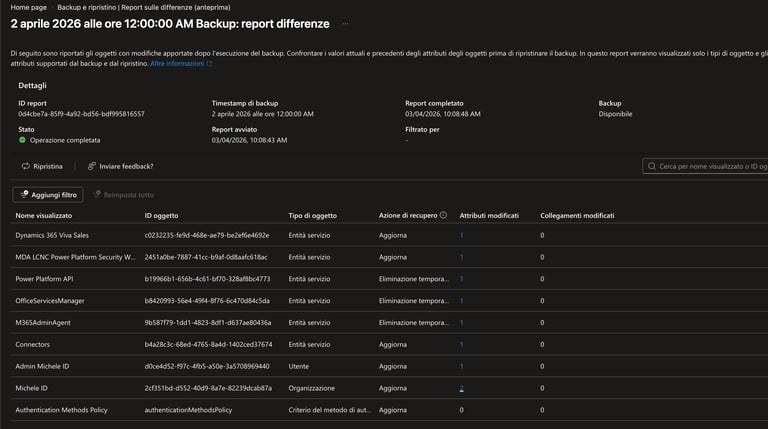Open the ellipsis menu beside report title

(x=346, y=23)
